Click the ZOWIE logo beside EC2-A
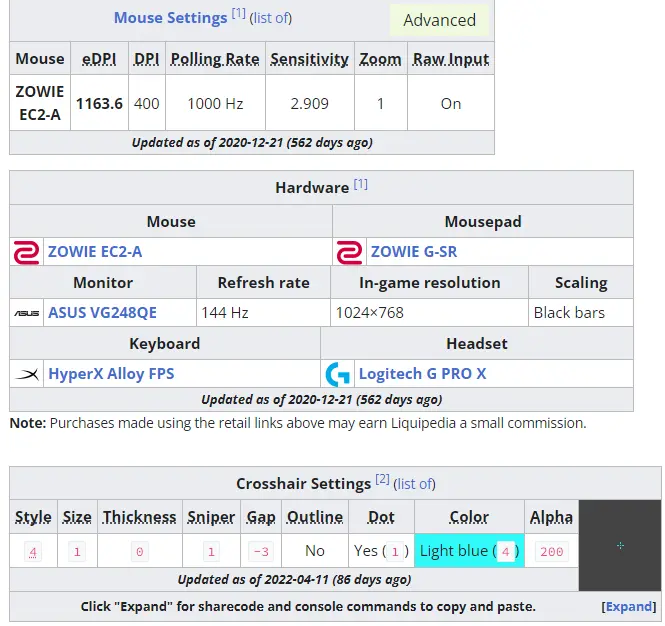Image resolution: width=665 pixels, height=626 pixels. tap(26, 252)
